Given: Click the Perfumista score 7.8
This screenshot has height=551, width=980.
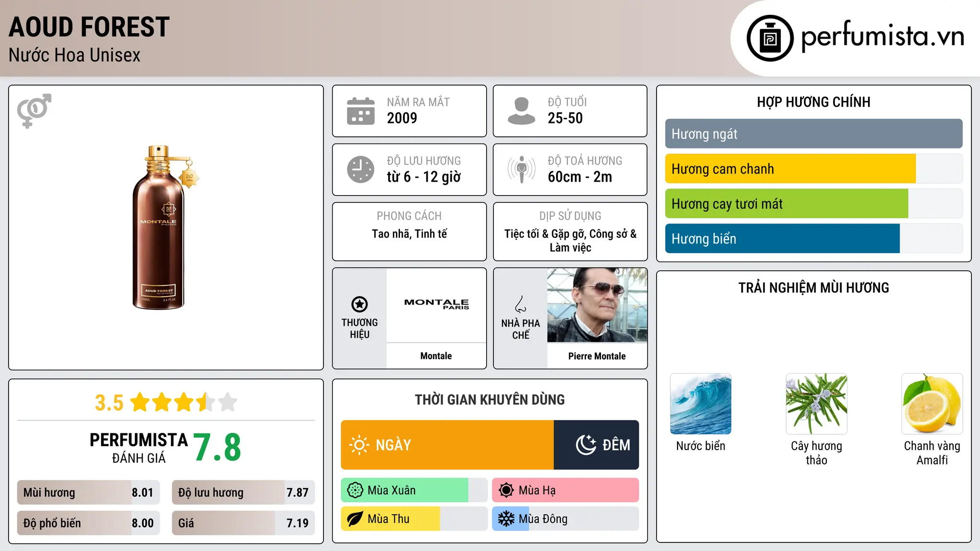Looking at the screenshot, I should [x=217, y=448].
